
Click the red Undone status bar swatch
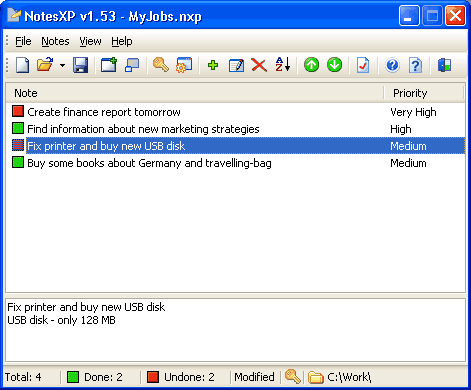[x=153, y=377]
